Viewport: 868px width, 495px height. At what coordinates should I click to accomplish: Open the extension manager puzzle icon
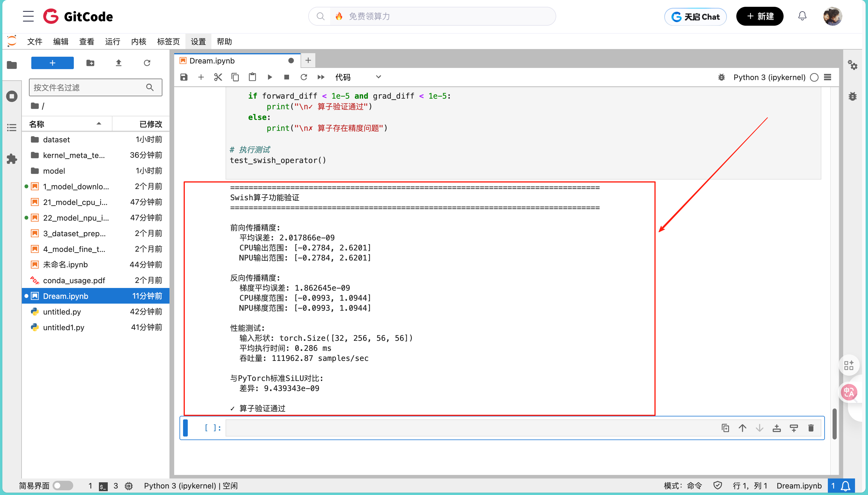click(12, 159)
